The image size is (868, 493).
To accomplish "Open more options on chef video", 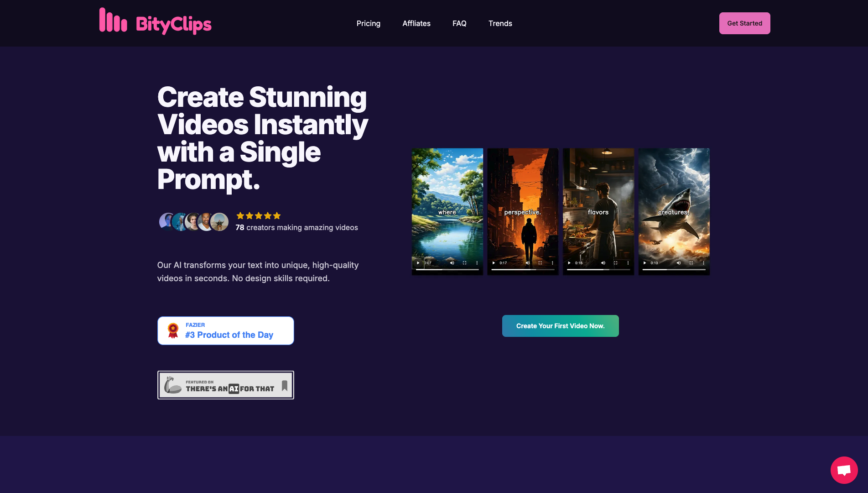I will click(628, 263).
